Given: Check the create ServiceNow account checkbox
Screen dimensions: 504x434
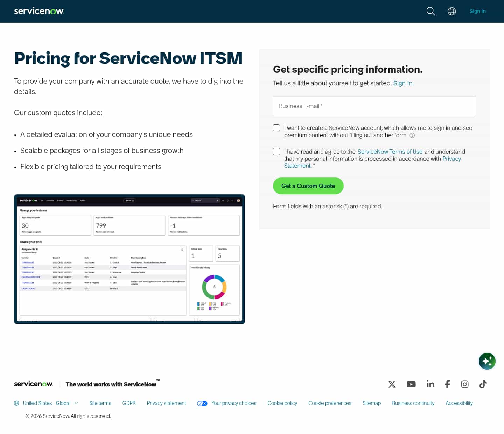Looking at the screenshot, I should tap(276, 128).
